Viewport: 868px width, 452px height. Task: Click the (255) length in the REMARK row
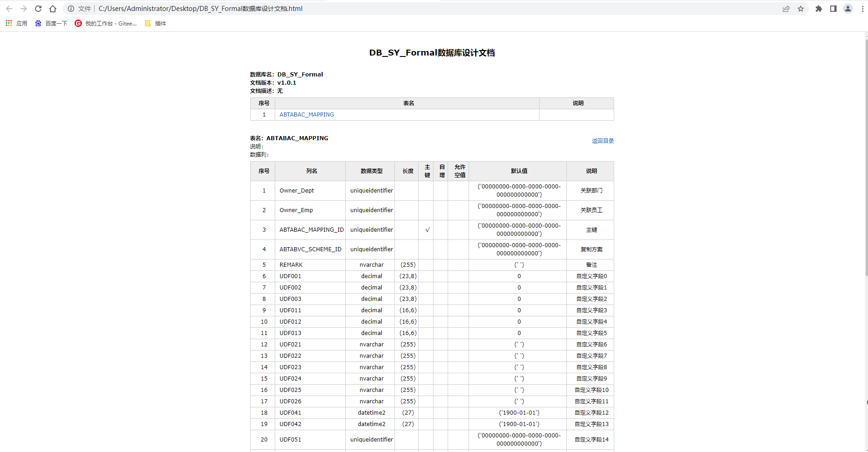coord(408,265)
